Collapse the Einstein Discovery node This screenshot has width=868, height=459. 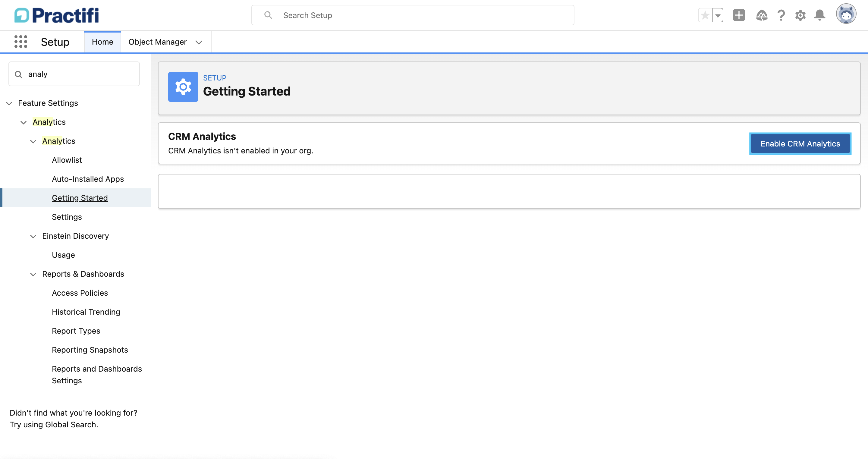[x=33, y=236]
